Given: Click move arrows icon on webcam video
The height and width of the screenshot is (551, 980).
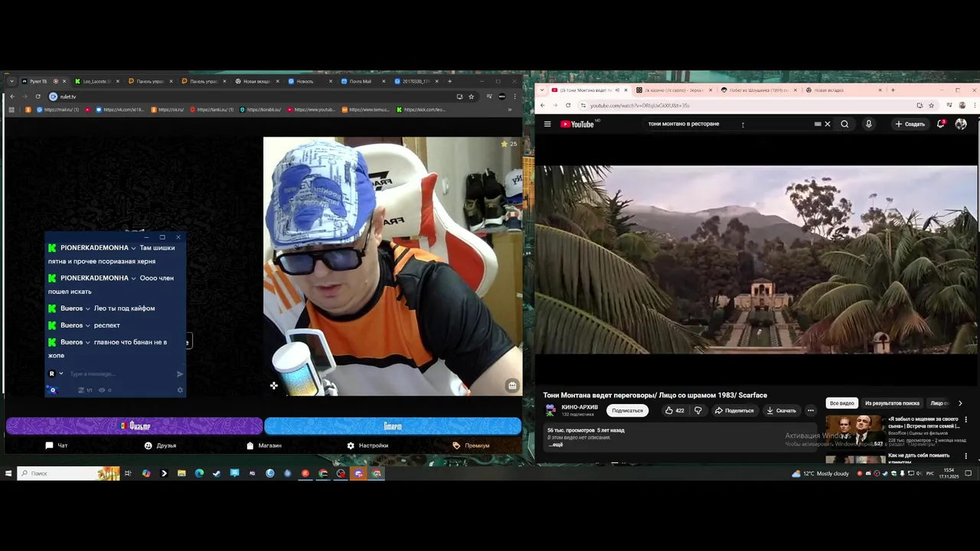Looking at the screenshot, I should click(273, 386).
